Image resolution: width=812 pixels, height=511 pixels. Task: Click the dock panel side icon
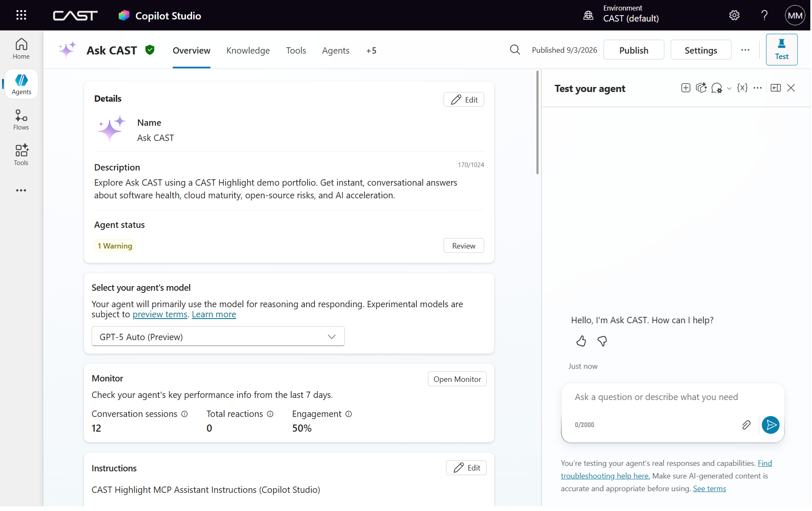point(775,88)
